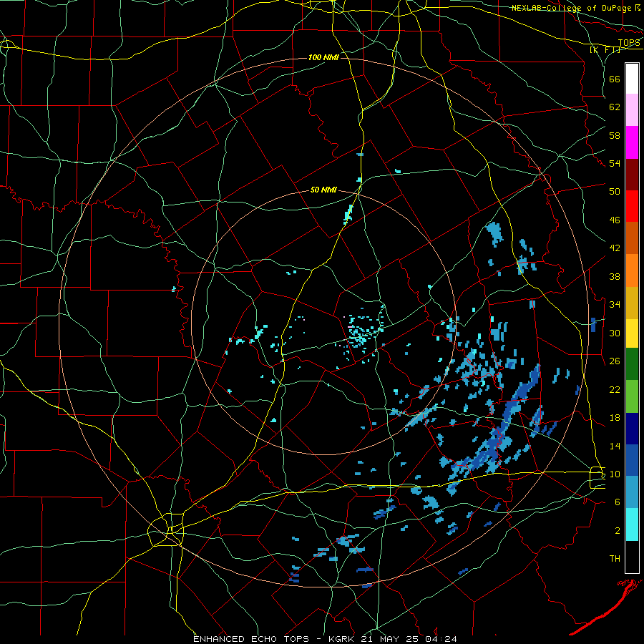Click the 10 scale value label
This screenshot has height=644, width=644.
[x=615, y=474]
